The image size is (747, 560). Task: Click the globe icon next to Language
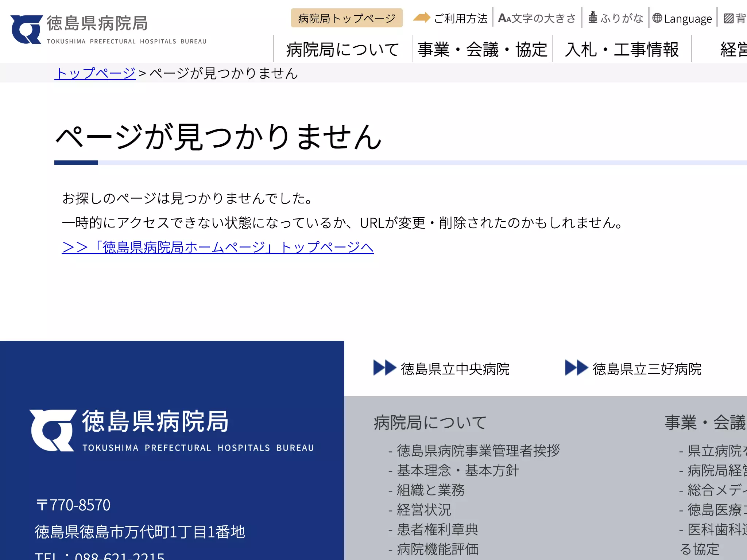point(657,18)
